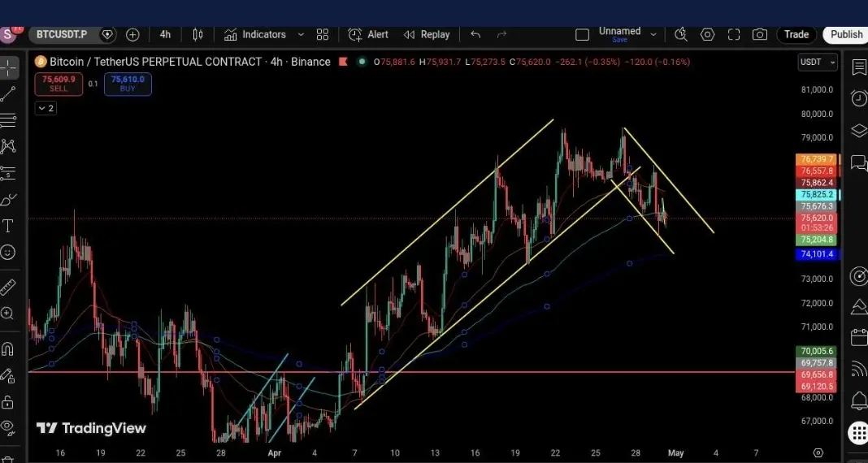
Task: Start bar Replay mode
Action: pyautogui.click(x=426, y=34)
